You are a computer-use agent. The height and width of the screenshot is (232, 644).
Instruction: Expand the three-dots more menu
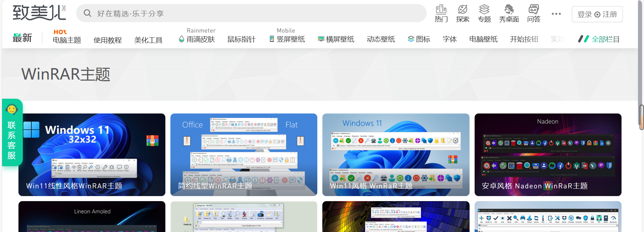pos(556,14)
